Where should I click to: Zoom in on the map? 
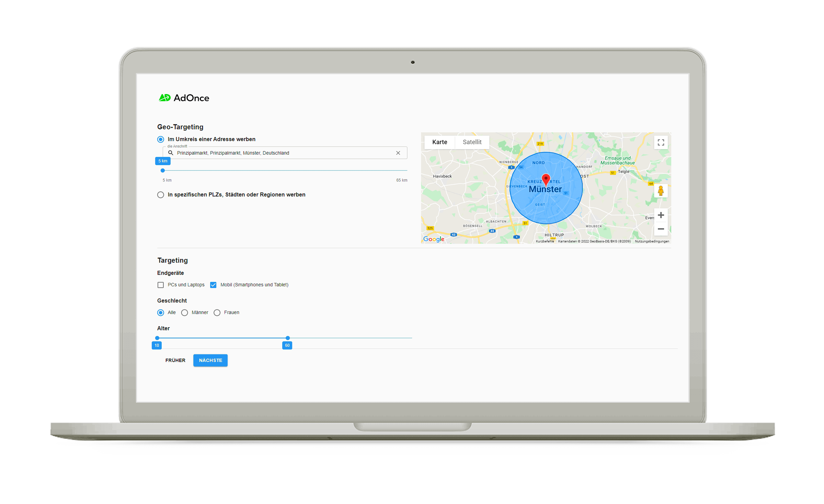coord(661,215)
